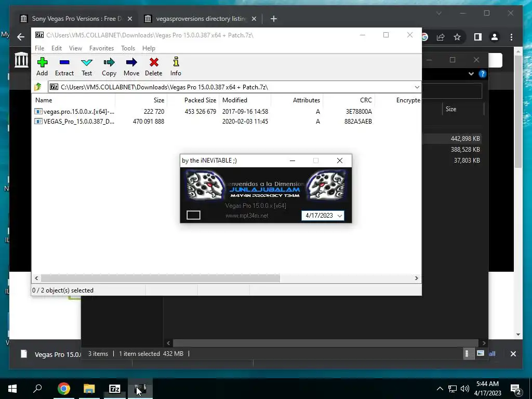The width and height of the screenshot is (532, 399).
Task: Select the vegas.pro.15.0.0.x.[x64] file row
Action: [x=227, y=112]
